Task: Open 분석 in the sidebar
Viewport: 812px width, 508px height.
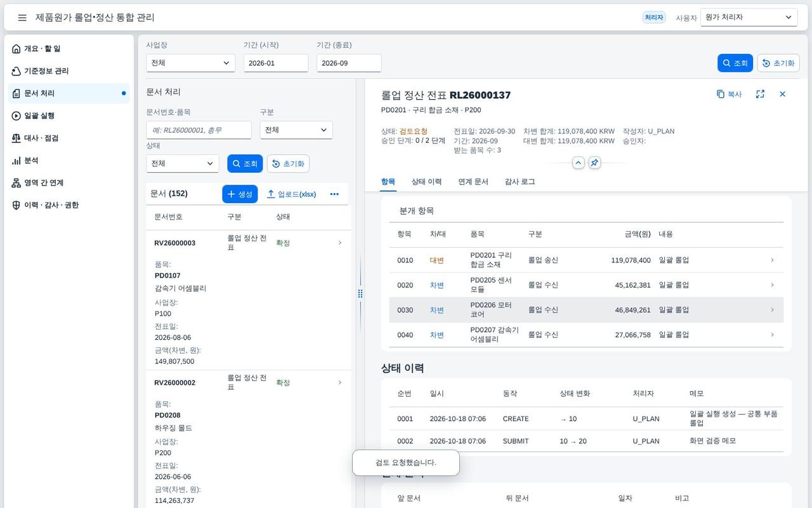Action: 69,161
